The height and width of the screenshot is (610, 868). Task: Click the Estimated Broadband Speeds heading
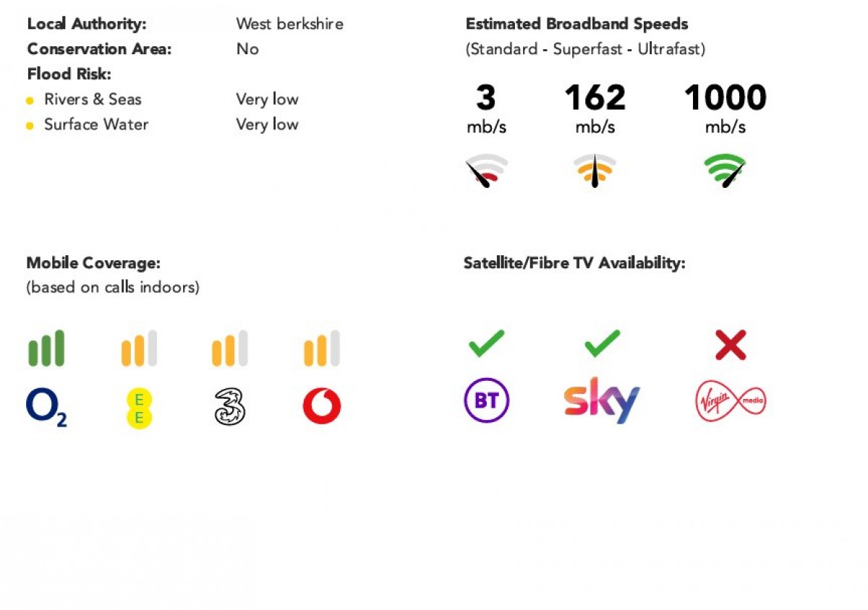click(x=577, y=24)
